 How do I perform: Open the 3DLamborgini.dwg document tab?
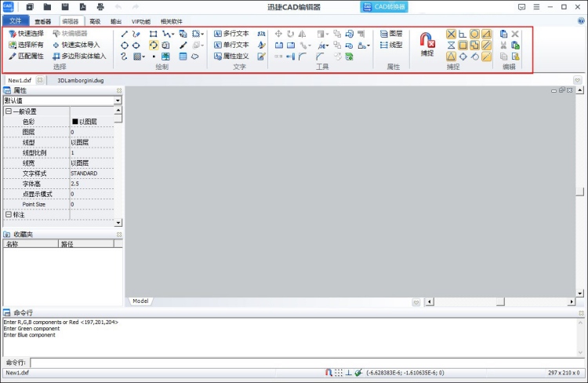click(81, 80)
